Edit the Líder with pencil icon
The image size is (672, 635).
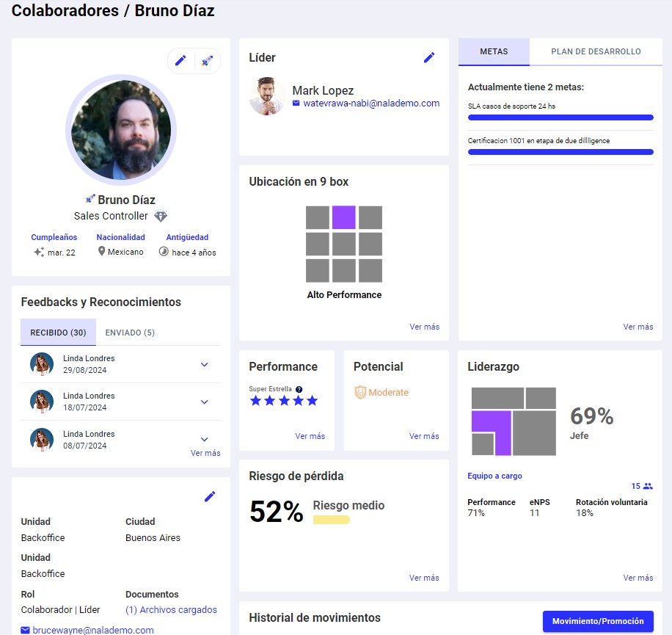[429, 57]
